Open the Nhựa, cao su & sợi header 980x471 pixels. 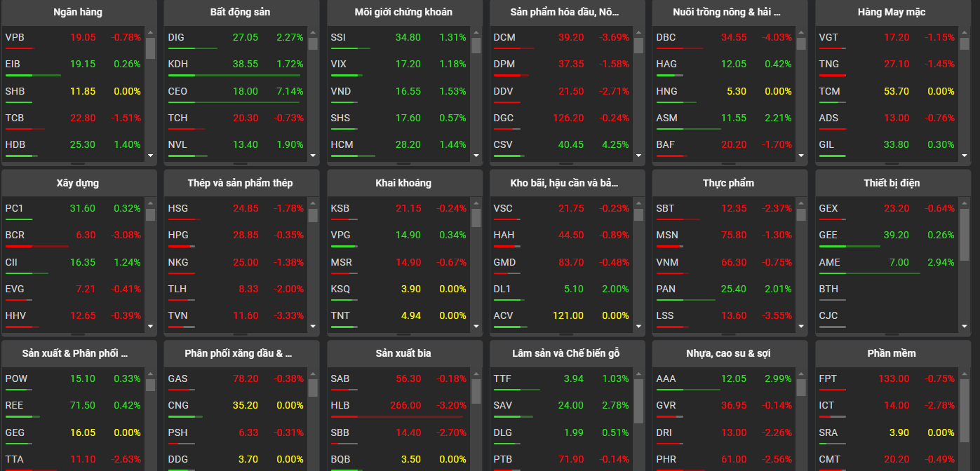(729, 353)
